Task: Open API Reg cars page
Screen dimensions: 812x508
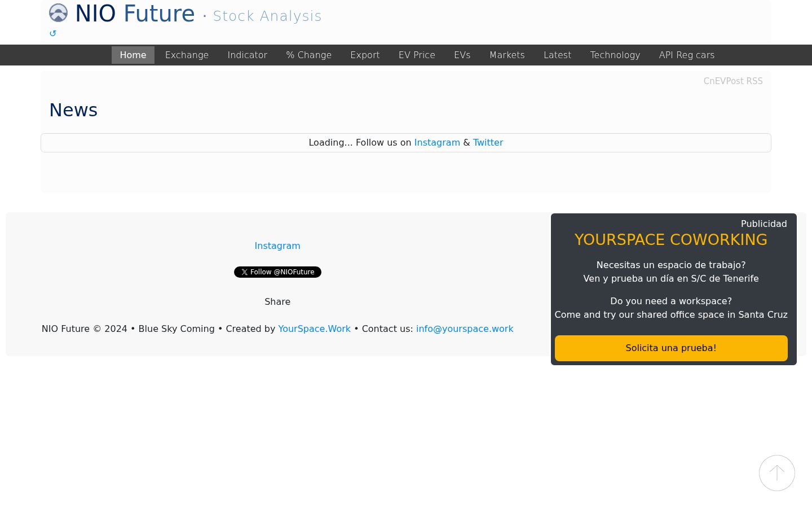Action: point(686,55)
